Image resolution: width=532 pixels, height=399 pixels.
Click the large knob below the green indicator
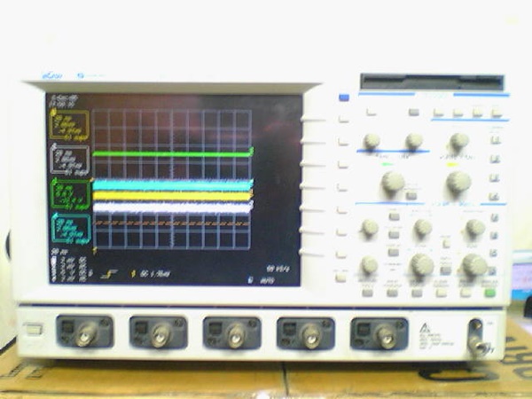click(392, 183)
